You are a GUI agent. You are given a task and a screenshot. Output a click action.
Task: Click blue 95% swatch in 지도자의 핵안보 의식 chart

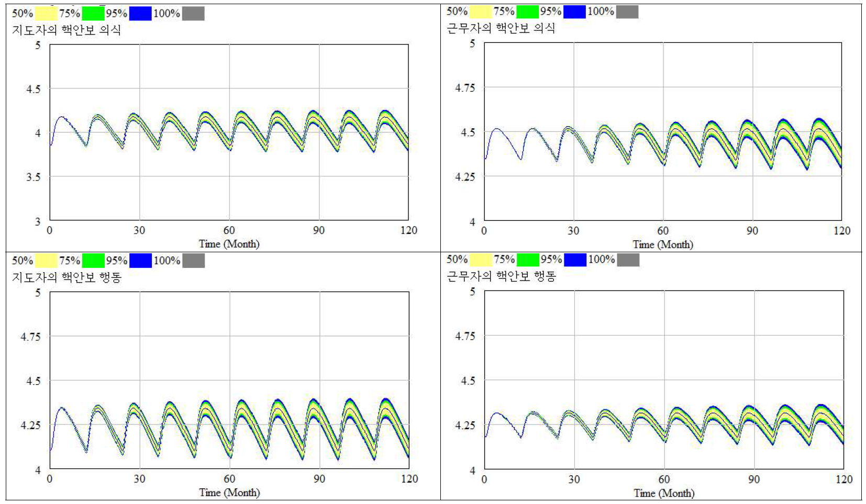tap(140, 14)
